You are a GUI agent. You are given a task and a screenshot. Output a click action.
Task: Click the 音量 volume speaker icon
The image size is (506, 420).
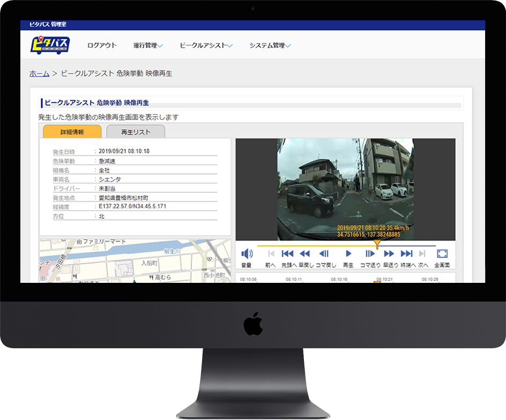pyautogui.click(x=247, y=254)
